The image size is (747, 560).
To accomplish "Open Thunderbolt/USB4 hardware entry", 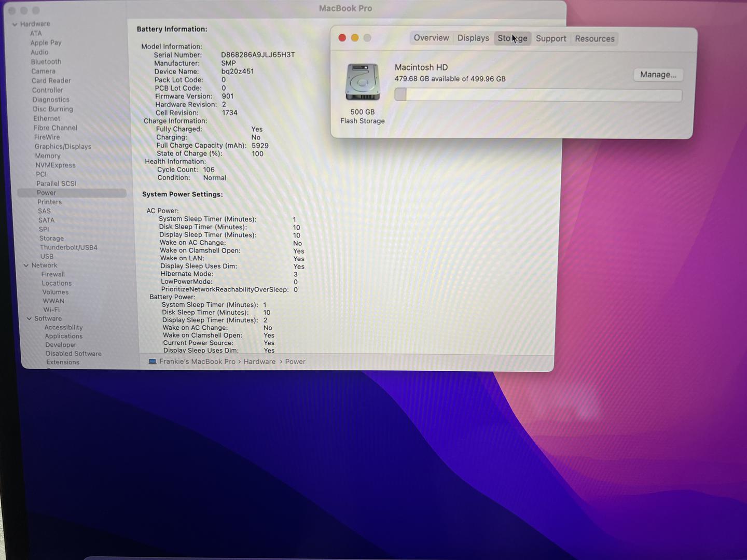I will 68,247.
